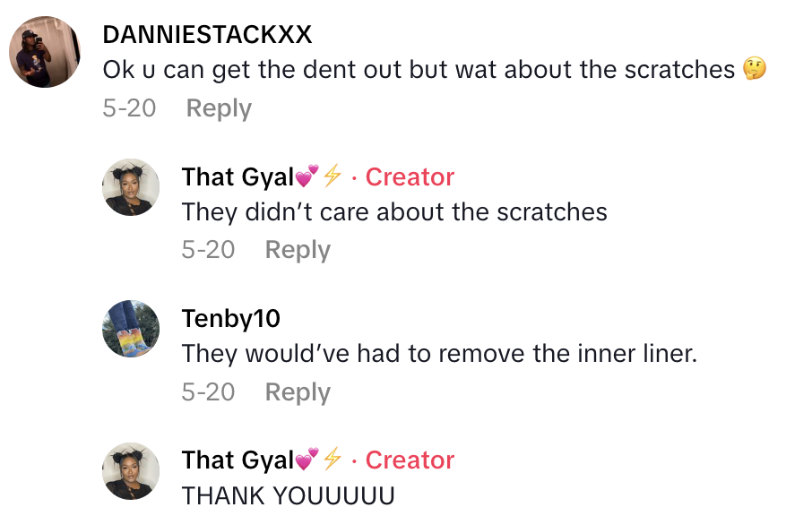Click the Creator badge above THANK YOUUUUU
This screenshot has width=812, height=516.
(410, 460)
